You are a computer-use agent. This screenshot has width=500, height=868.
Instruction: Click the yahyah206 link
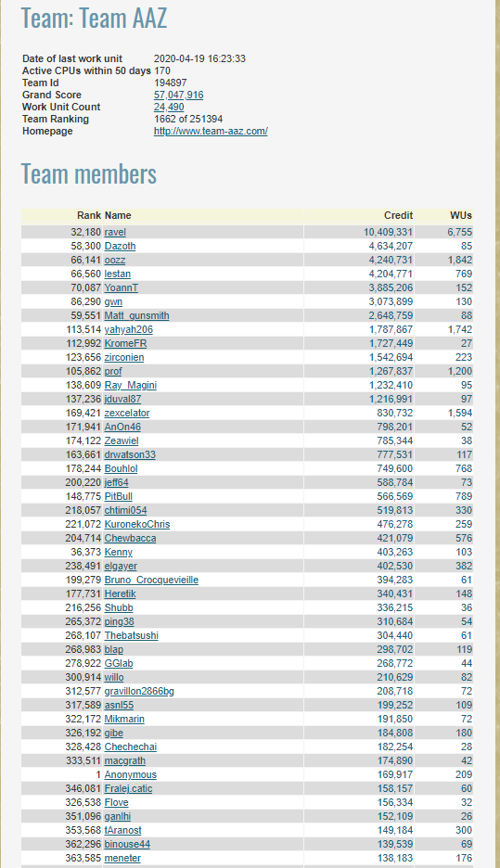pos(128,329)
